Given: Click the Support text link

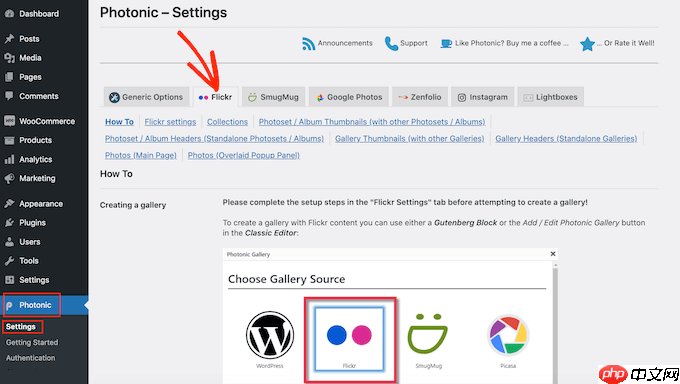Looking at the screenshot, I should point(414,43).
